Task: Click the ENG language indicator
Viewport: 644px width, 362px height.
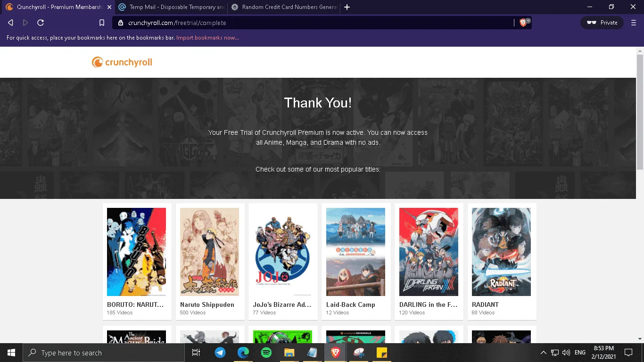Action: click(x=580, y=353)
